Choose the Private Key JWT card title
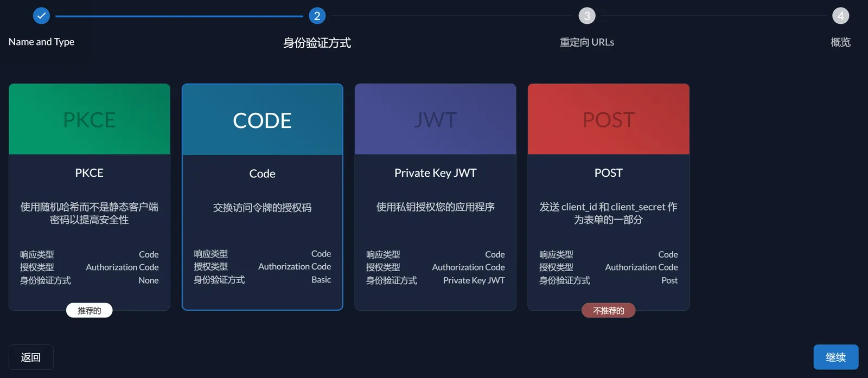Screen dimensions: 868x378 [x=435, y=173]
